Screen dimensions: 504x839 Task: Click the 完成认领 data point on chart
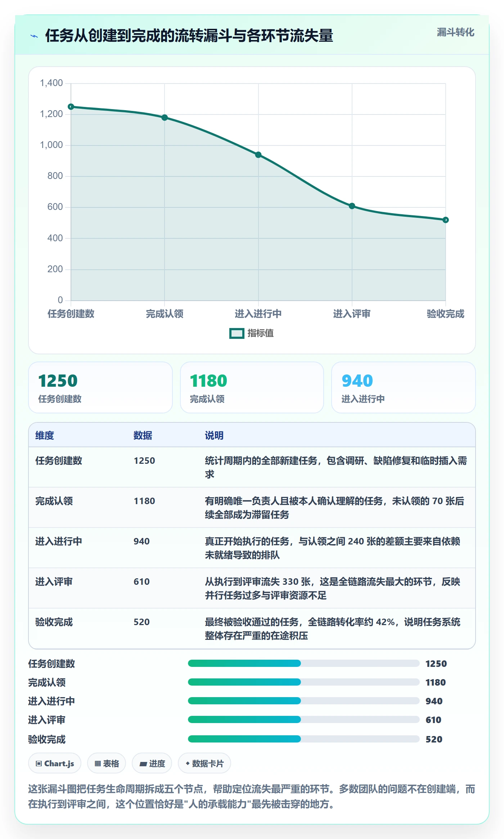pyautogui.click(x=165, y=117)
